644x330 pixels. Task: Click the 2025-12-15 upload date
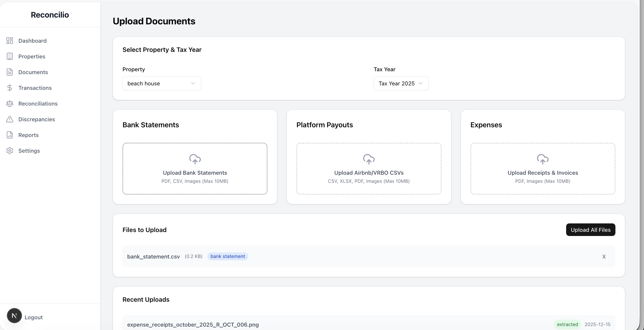(597, 324)
